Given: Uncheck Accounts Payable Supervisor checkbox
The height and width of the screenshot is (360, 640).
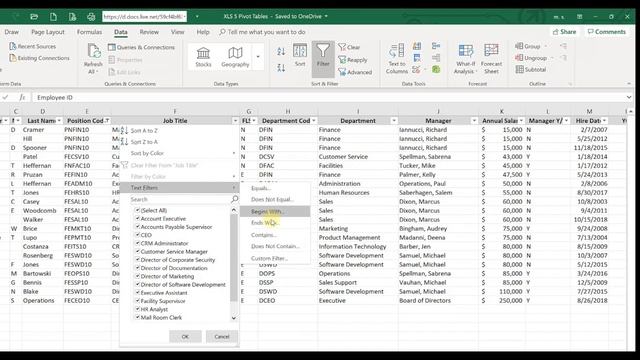Looking at the screenshot, I should (x=138, y=227).
